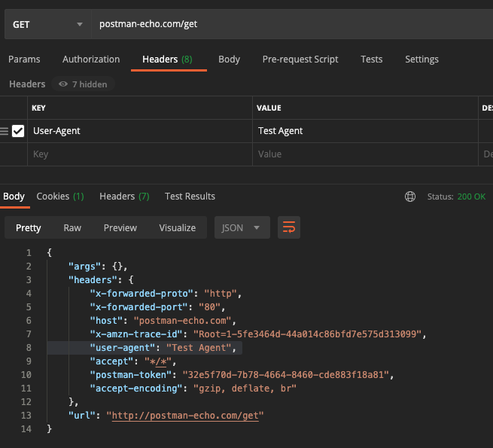Select the Pretty view button

[29, 228]
